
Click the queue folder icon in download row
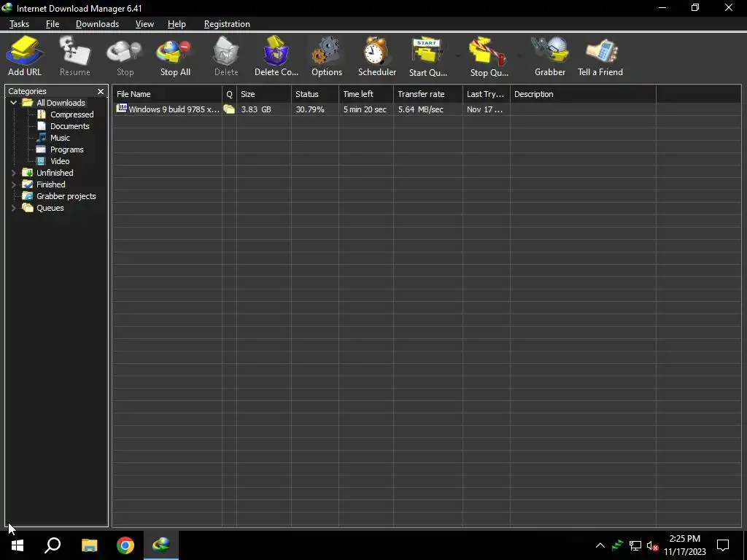(229, 109)
